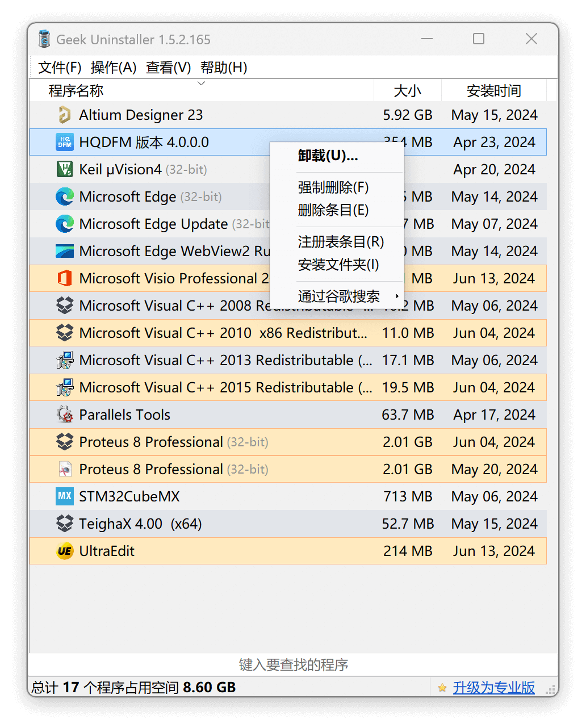Expand the 通过谷歌搜索 submenu
The image size is (586, 728).
coord(339,296)
